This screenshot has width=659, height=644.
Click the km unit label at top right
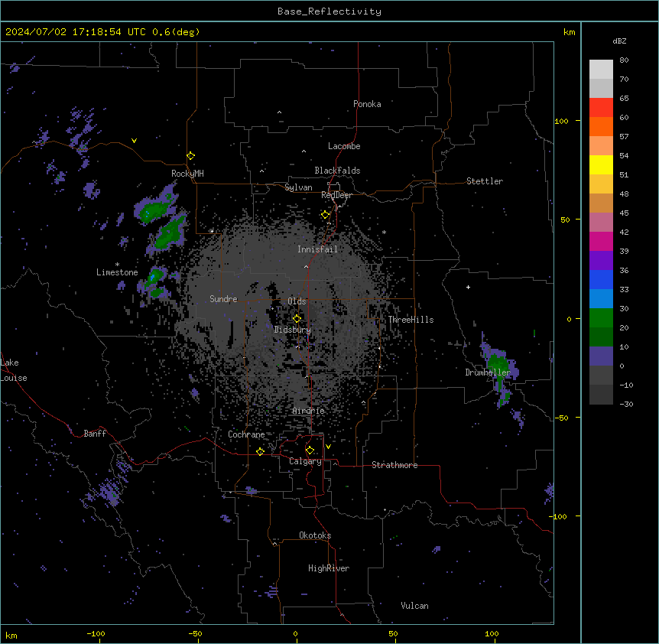569,32
